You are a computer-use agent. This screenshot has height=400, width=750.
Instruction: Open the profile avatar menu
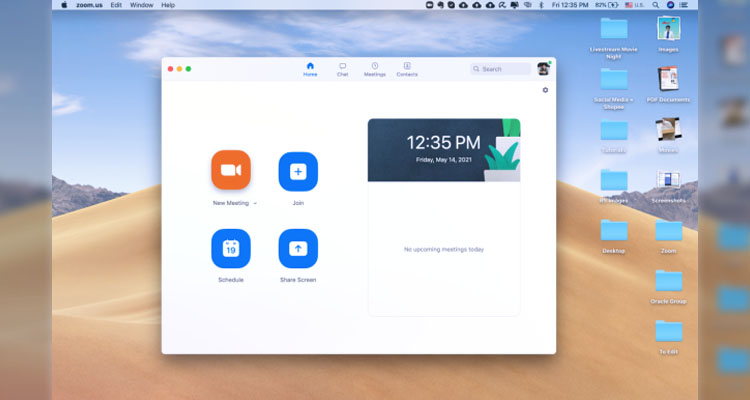(543, 69)
